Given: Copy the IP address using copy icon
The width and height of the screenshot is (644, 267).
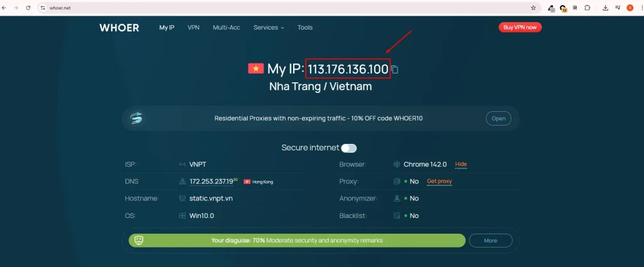Looking at the screenshot, I should click(x=395, y=70).
